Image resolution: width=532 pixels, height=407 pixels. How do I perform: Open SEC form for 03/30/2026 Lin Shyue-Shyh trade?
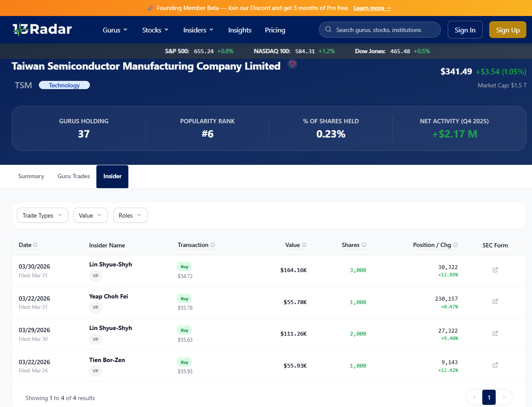(x=495, y=270)
